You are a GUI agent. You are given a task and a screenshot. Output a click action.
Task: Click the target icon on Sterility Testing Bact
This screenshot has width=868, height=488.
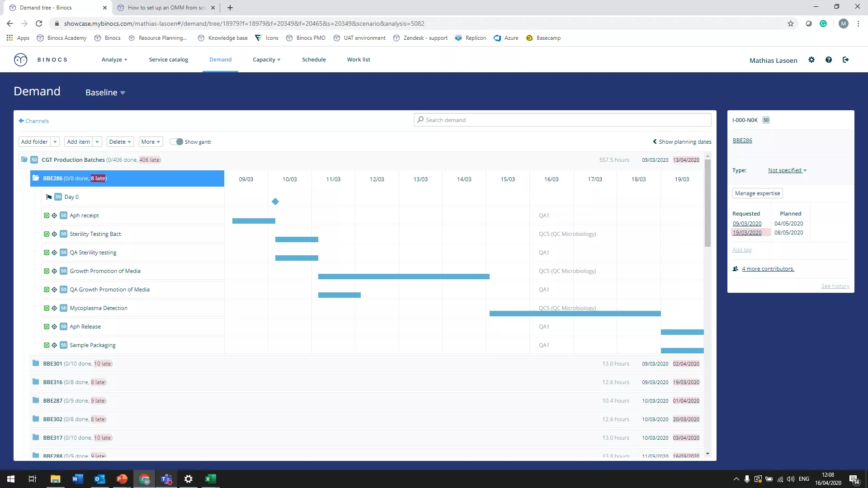click(x=54, y=234)
